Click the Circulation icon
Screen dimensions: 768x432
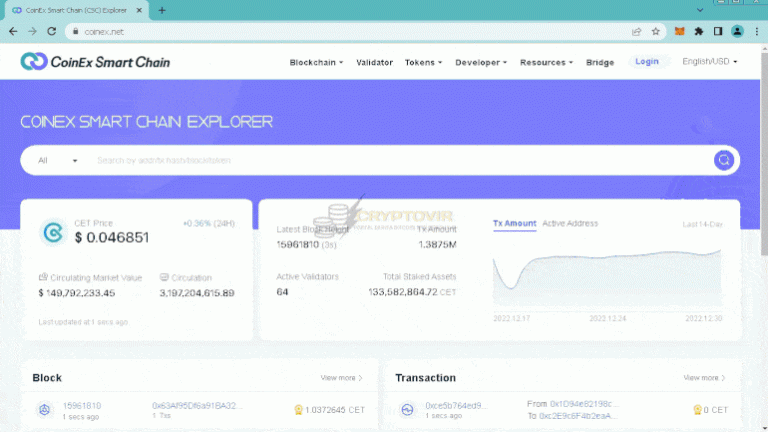(164, 277)
